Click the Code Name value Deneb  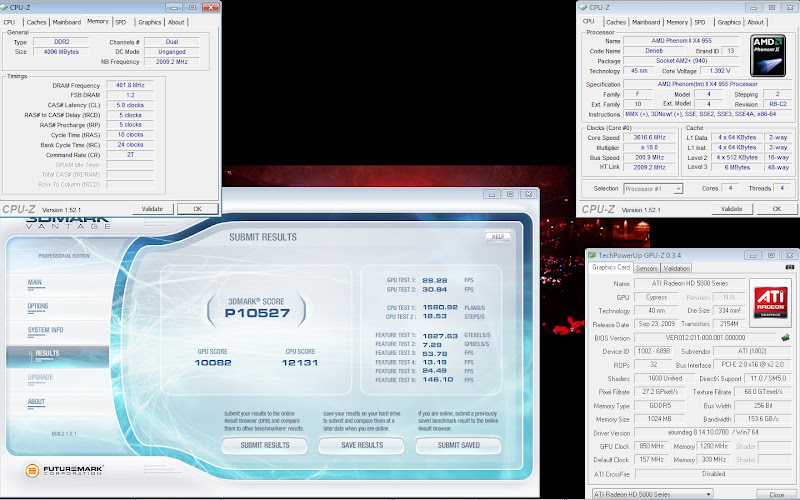tap(654, 51)
